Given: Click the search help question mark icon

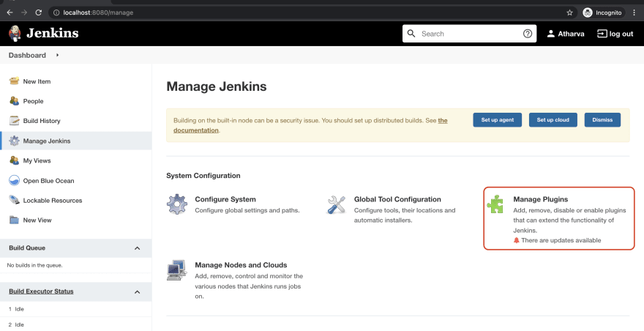Looking at the screenshot, I should point(528,34).
